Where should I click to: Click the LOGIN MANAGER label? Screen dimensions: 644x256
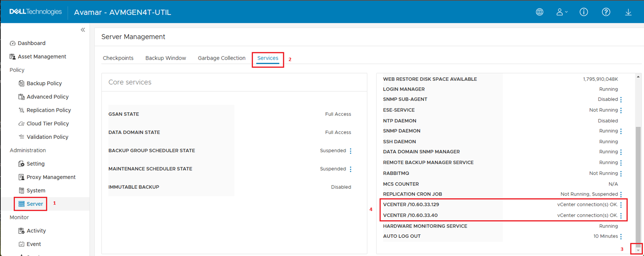coord(404,89)
